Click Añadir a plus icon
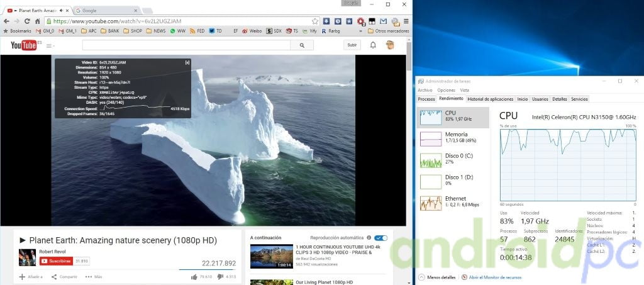 (22, 277)
